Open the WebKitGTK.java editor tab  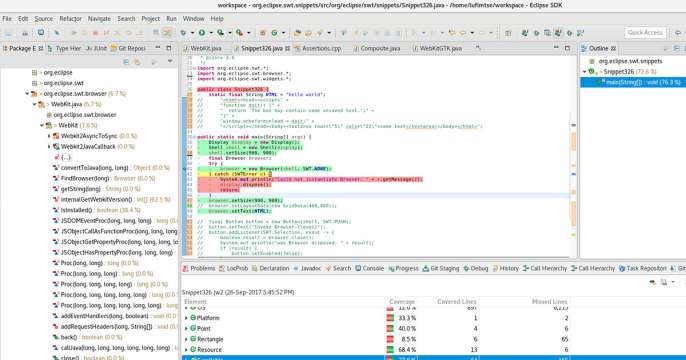click(437, 48)
